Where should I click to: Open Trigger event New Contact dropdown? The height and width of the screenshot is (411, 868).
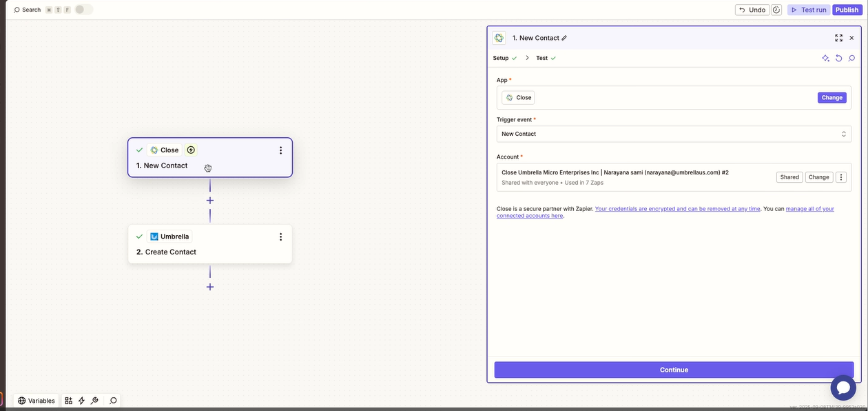point(674,134)
